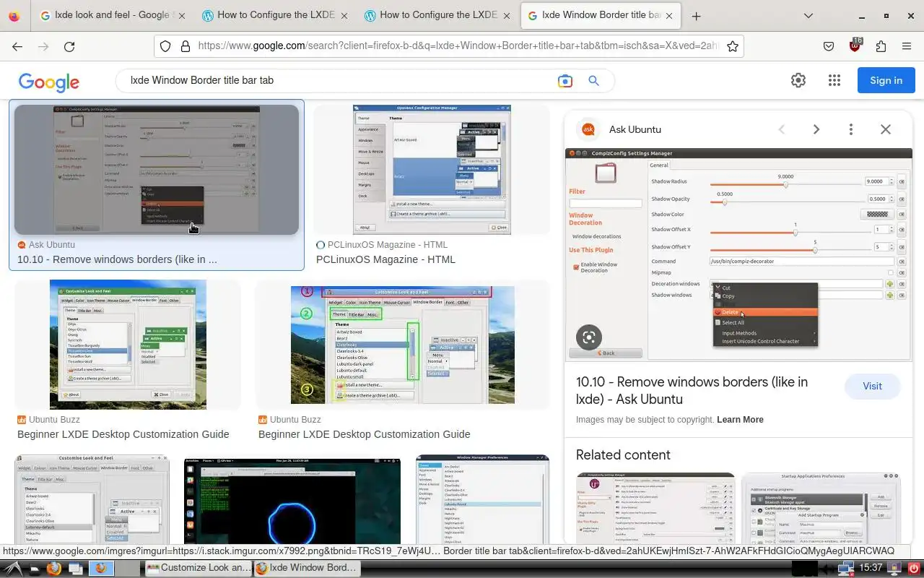Viewport: 924px width, 578px height.
Task: Open the Firefox hamburger application menu
Action: pyautogui.click(x=907, y=46)
